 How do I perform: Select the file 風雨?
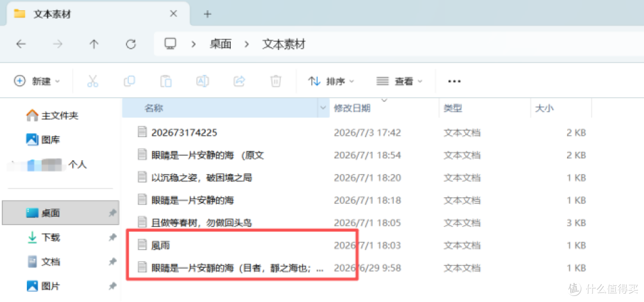click(160, 245)
